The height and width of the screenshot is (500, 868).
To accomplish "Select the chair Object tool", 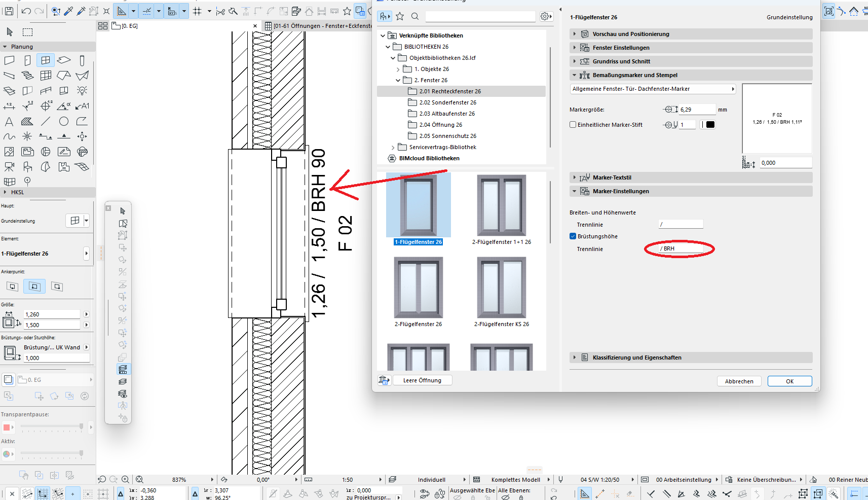I will (x=27, y=166).
